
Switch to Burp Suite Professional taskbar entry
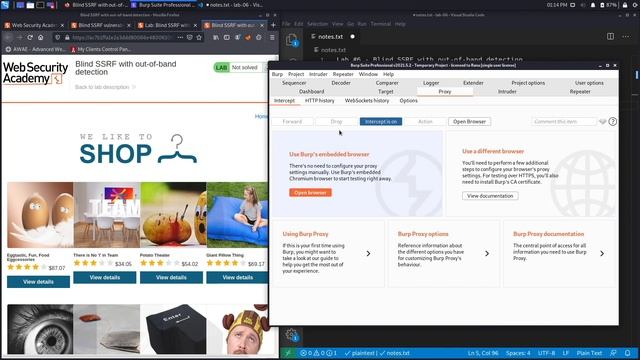(x=163, y=5)
